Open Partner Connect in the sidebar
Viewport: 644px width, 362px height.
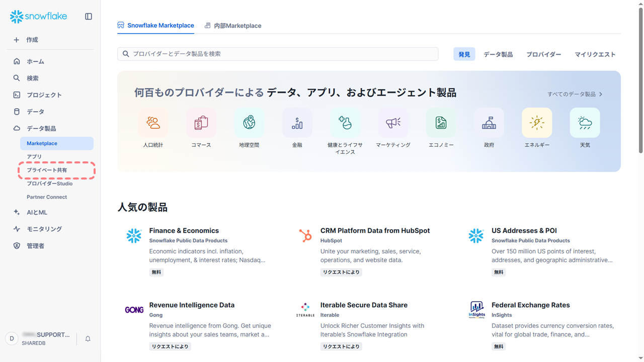tap(47, 197)
